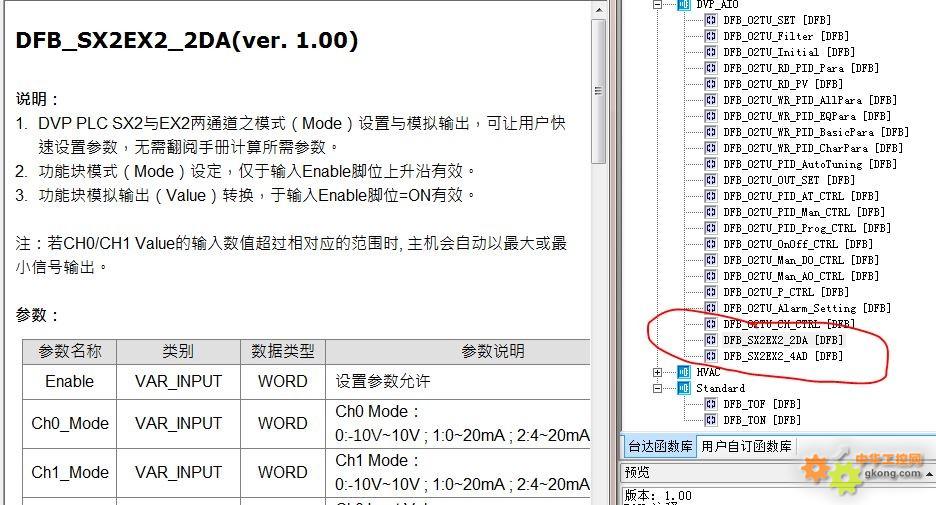This screenshot has height=505, width=936.
Task: Collapse the Standard tree node
Action: point(657,388)
